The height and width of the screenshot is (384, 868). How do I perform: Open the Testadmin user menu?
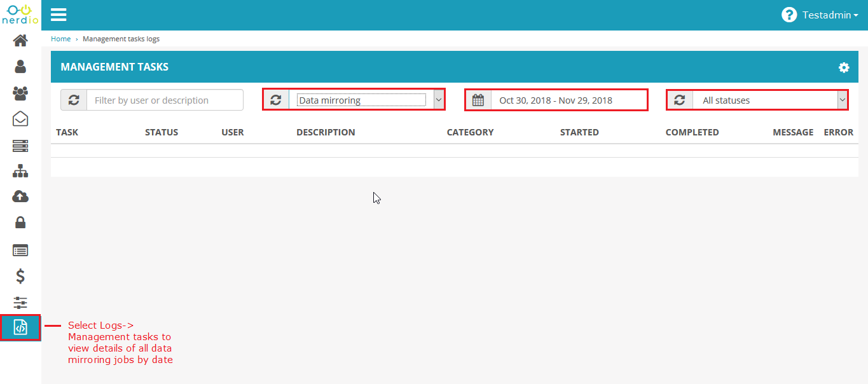pyautogui.click(x=830, y=15)
